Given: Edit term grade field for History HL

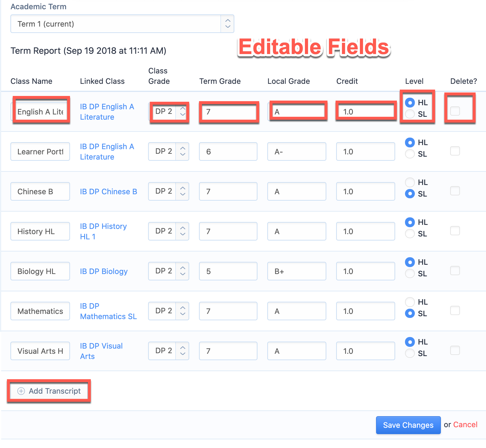Looking at the screenshot, I should coord(228,231).
